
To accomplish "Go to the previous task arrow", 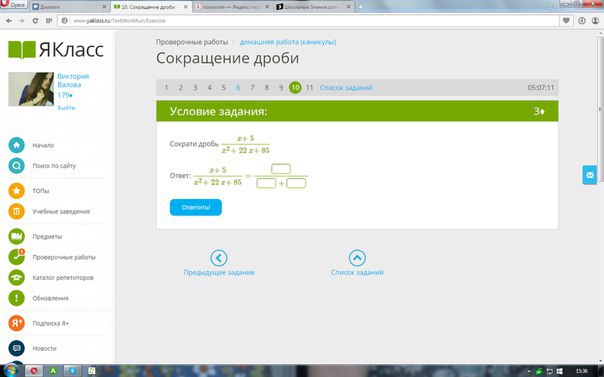I will coord(219,258).
